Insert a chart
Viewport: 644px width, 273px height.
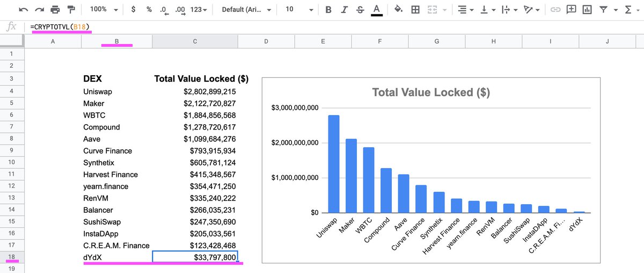587,10
